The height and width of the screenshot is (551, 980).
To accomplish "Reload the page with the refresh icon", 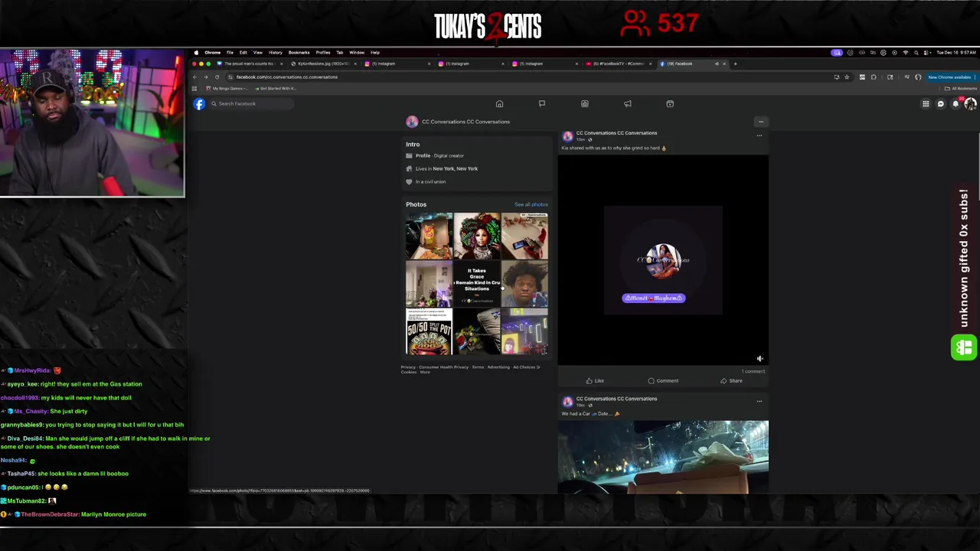I will (x=217, y=77).
